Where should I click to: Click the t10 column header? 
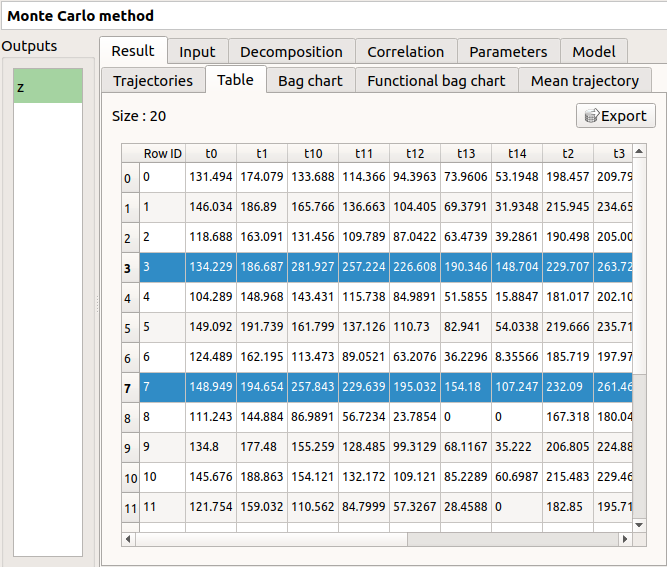[313, 154]
